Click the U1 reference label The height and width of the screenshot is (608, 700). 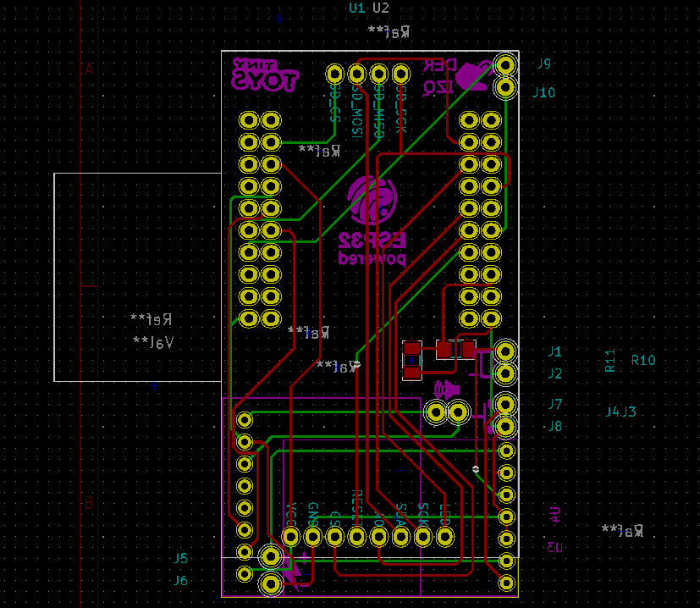coord(356,8)
